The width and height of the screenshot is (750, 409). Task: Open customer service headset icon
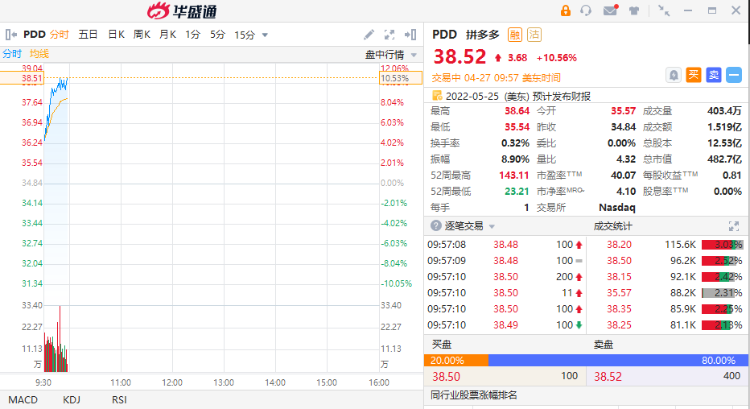point(588,11)
